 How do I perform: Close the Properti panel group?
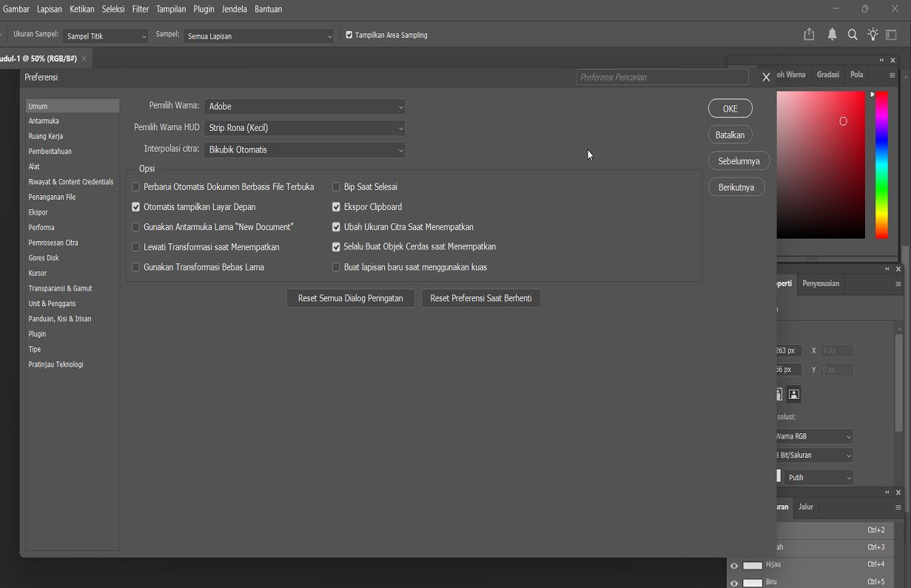coord(898,268)
